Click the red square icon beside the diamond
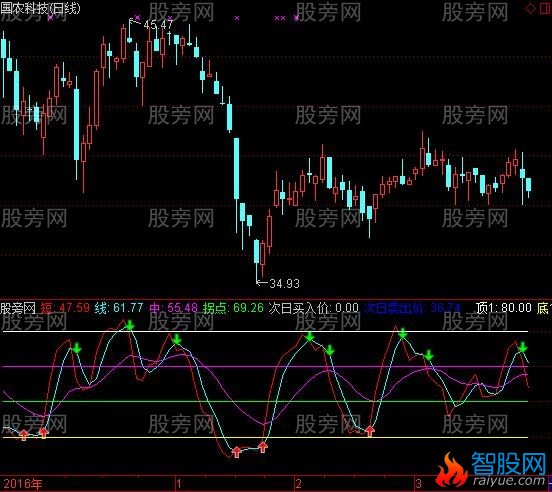The height and width of the screenshot is (492, 552). click(545, 8)
